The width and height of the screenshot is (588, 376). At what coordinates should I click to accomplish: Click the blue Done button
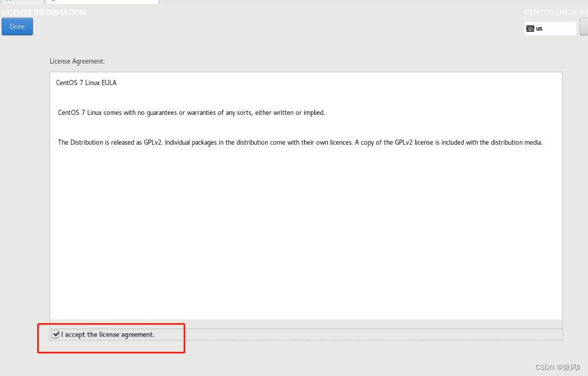pyautogui.click(x=17, y=26)
